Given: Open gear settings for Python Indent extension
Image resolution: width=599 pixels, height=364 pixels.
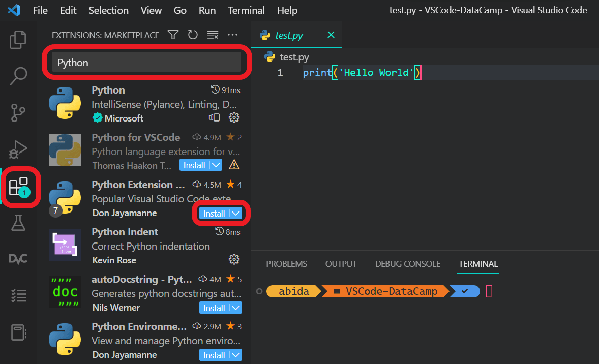Looking at the screenshot, I should [x=234, y=259].
